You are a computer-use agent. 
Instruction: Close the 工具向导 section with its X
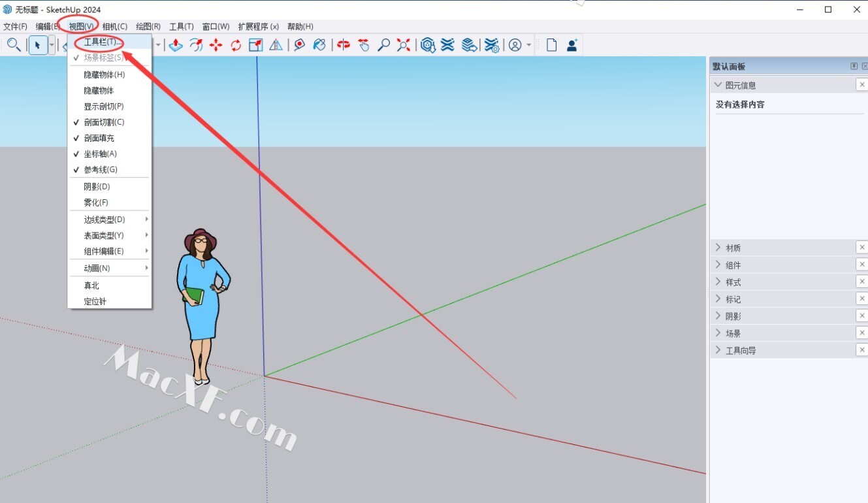(x=862, y=350)
